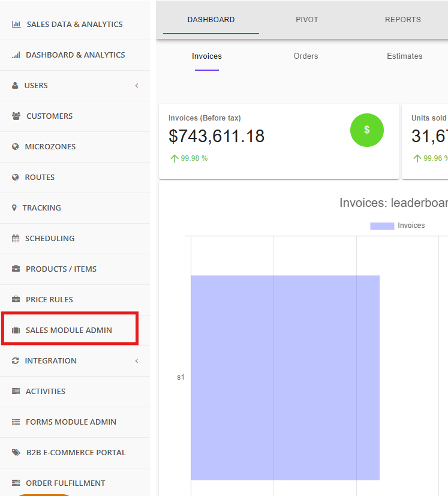The image size is (448, 496).
Task: Select the Estimates sub-tab
Action: coord(405,56)
